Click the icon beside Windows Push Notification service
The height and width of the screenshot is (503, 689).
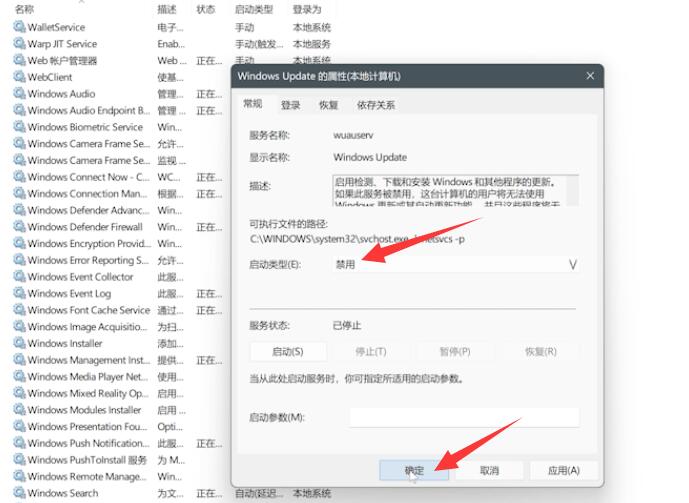point(19,443)
